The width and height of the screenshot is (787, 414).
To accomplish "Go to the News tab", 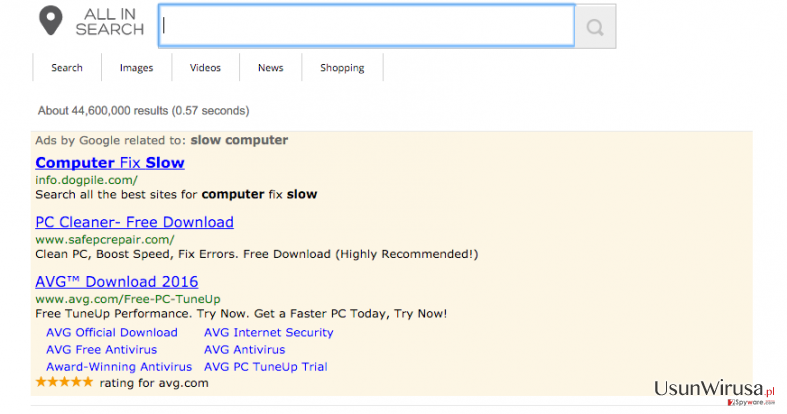I will [271, 67].
